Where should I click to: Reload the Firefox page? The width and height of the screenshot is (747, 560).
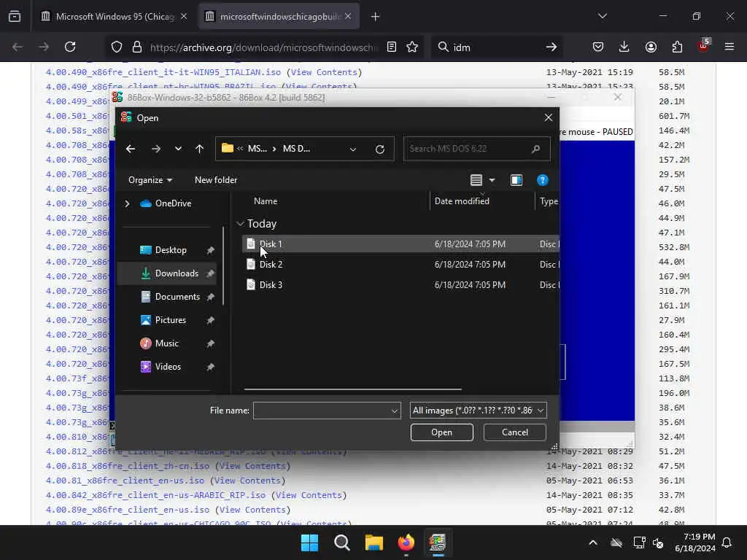70,47
